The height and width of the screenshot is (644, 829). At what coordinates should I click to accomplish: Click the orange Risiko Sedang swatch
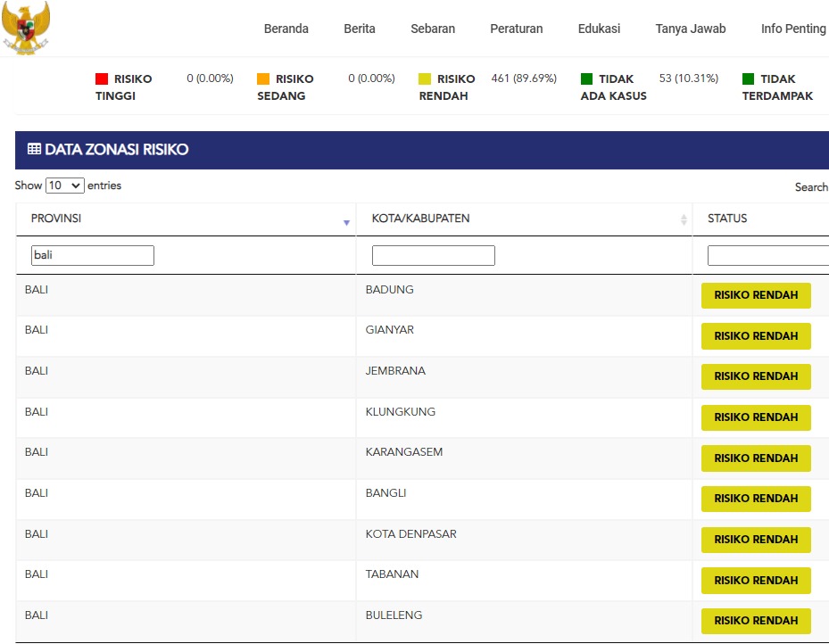[263, 79]
